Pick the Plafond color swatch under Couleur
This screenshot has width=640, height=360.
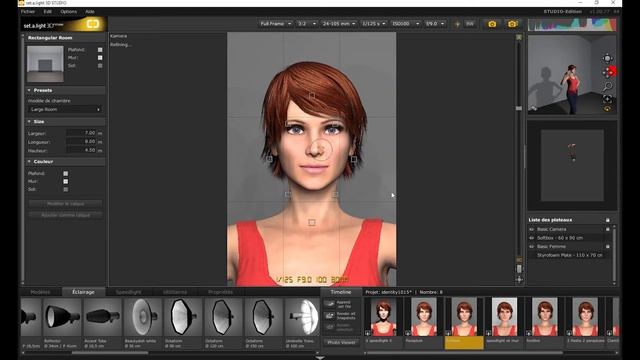(66, 173)
